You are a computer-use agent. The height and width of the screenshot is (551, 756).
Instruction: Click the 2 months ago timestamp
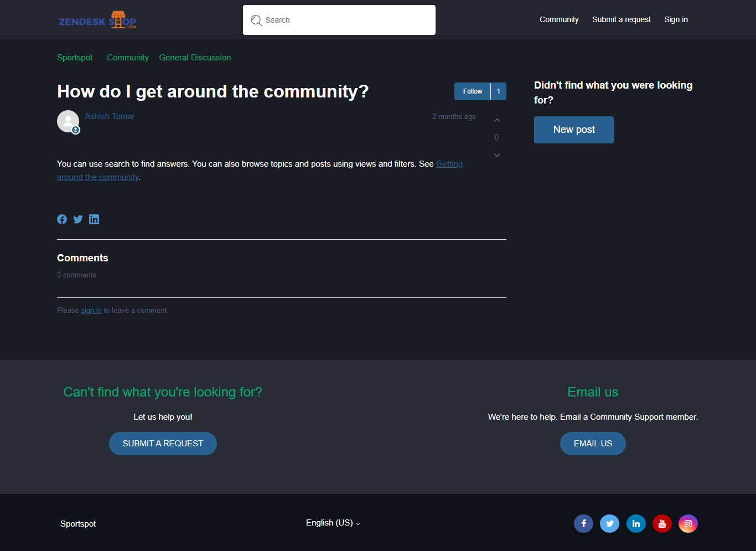454,117
